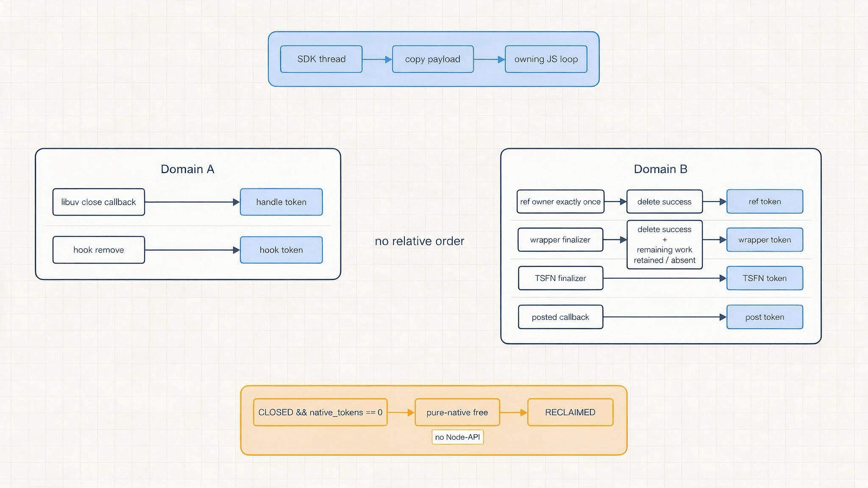
Task: Select the hook remove node
Action: [99, 250]
